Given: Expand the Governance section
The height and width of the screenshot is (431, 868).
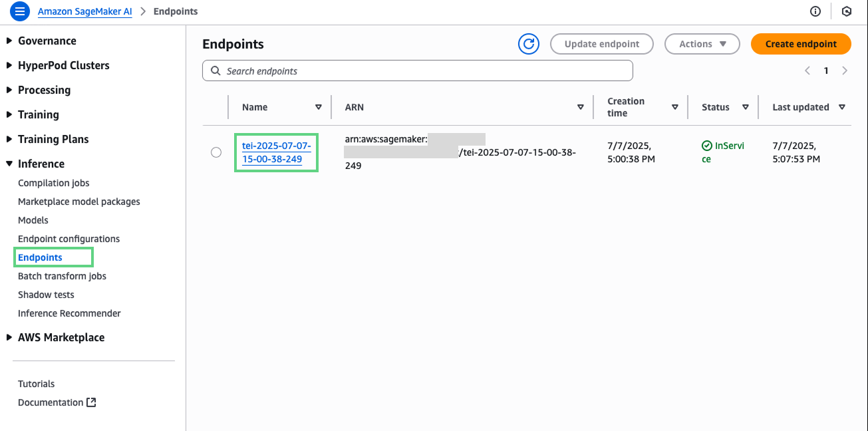Looking at the screenshot, I should 9,41.
